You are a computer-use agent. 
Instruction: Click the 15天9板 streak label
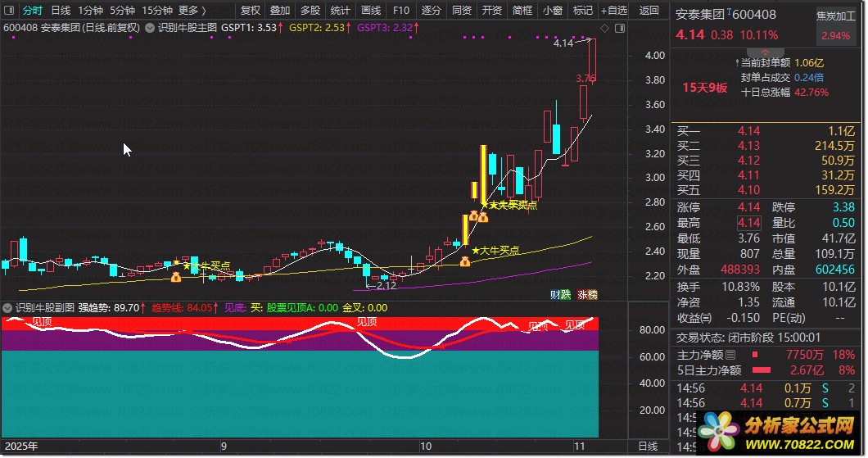(x=704, y=88)
